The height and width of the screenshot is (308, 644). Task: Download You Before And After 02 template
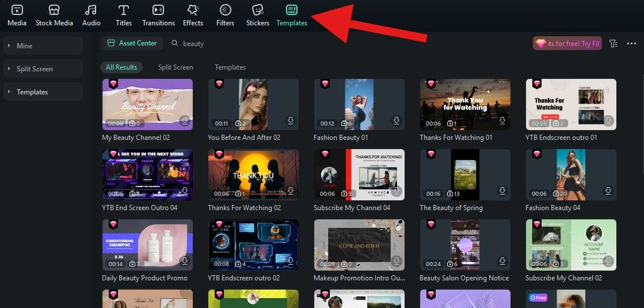291,120
